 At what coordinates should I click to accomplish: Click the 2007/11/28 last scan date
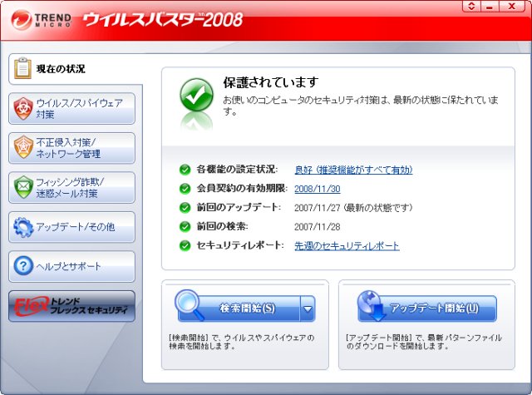318,227
